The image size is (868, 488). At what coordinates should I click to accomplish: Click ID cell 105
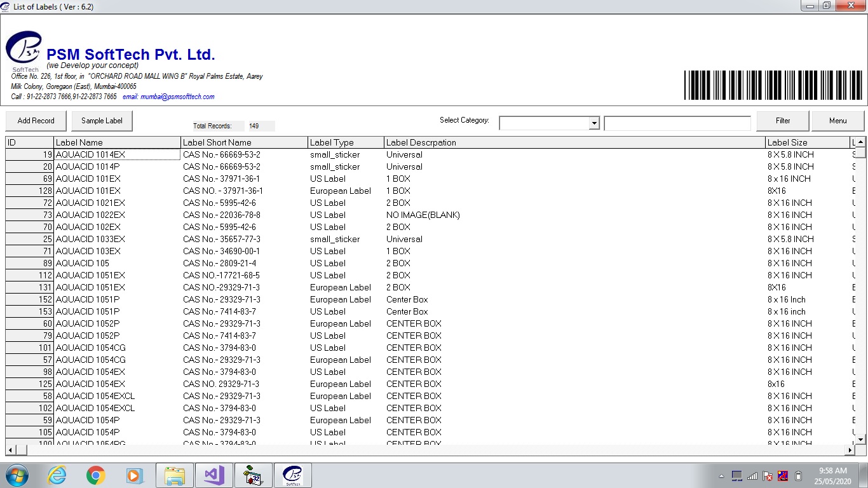pyautogui.click(x=29, y=432)
